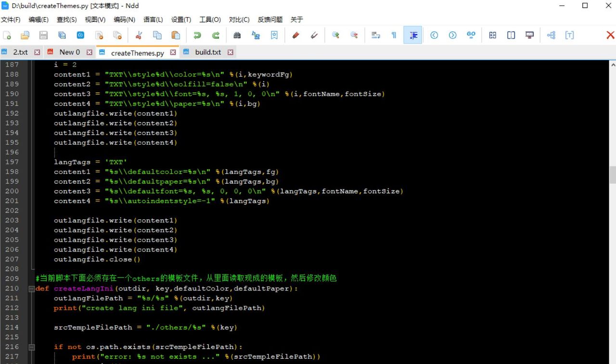Click the Zoom In magnifier icon
The height and width of the screenshot is (364, 616).
coord(335,35)
